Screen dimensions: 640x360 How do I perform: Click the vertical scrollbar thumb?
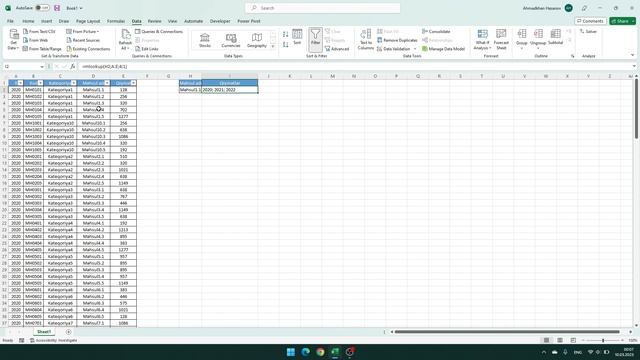click(x=636, y=108)
